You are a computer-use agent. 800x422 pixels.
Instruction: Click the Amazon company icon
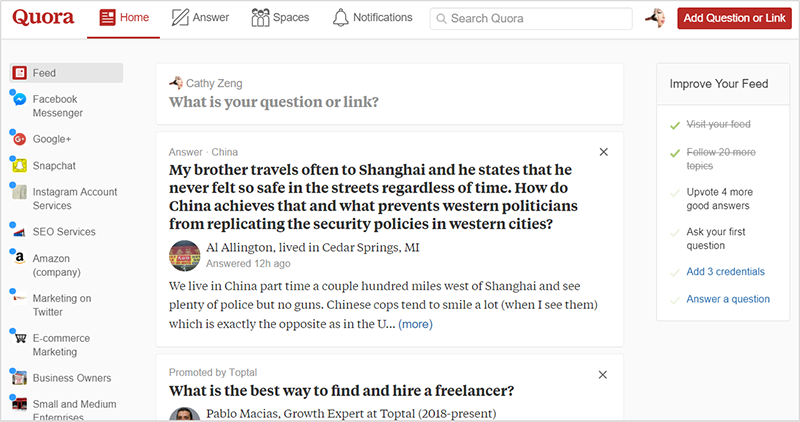19,258
